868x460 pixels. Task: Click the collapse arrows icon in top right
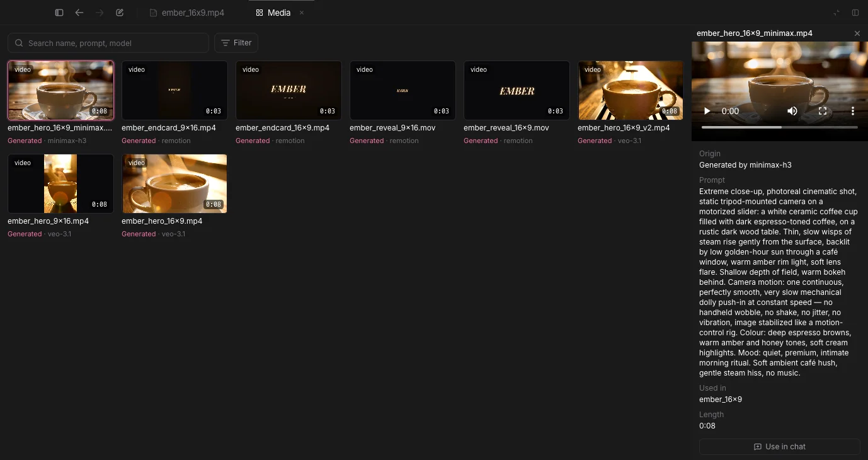point(837,13)
